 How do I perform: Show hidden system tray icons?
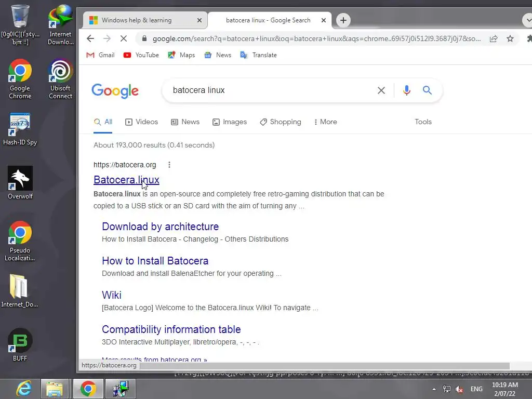pos(434,389)
